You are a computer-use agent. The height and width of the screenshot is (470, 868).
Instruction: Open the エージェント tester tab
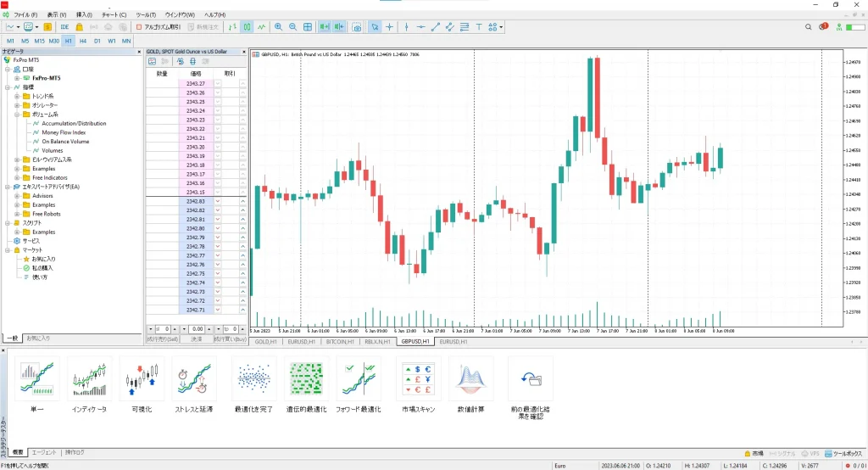(44, 453)
